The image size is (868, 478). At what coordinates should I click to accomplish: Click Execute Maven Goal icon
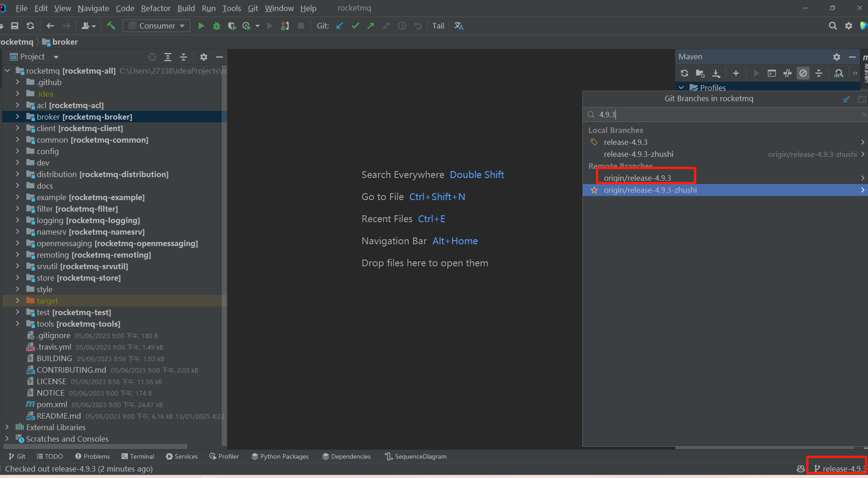tap(772, 73)
